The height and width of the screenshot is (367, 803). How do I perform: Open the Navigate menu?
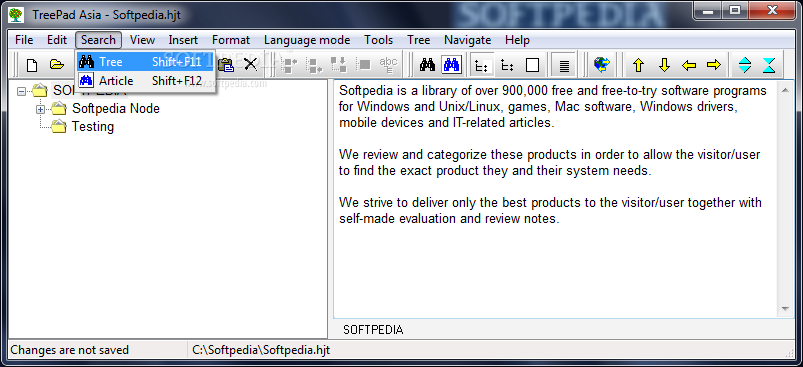click(468, 40)
